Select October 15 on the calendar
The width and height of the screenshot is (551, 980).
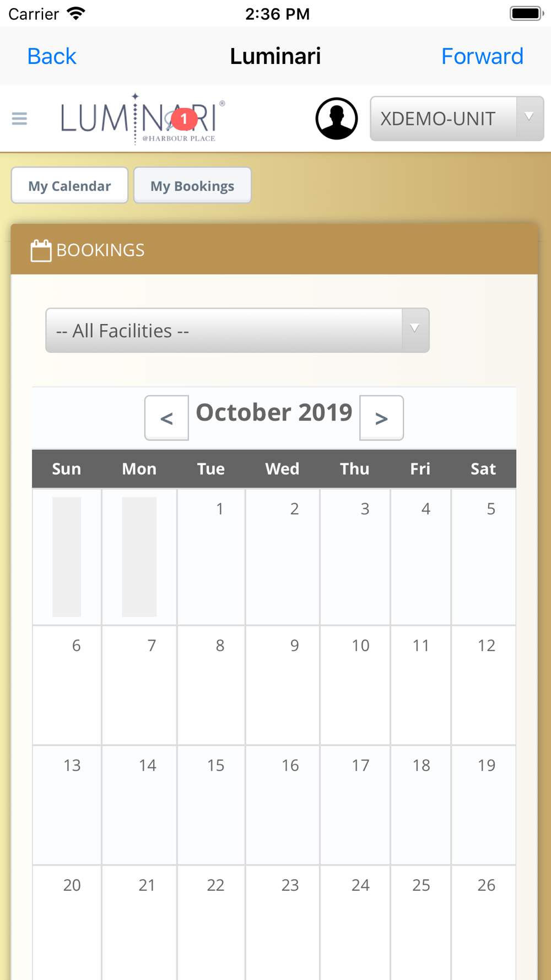(x=212, y=804)
